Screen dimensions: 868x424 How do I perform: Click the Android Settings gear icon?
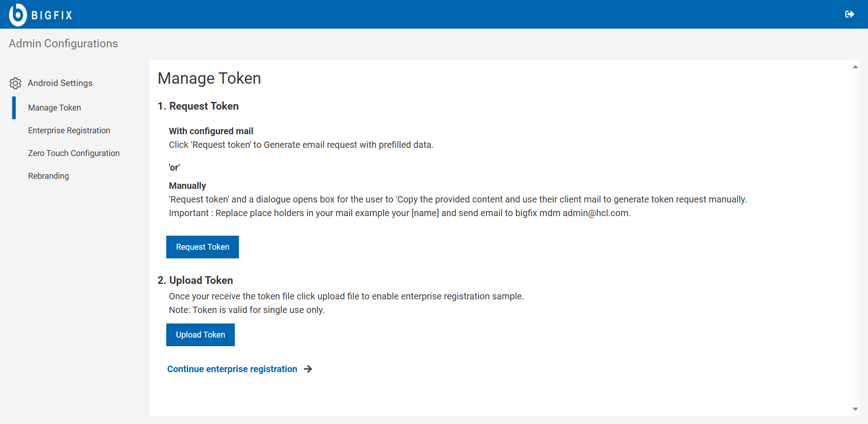15,83
